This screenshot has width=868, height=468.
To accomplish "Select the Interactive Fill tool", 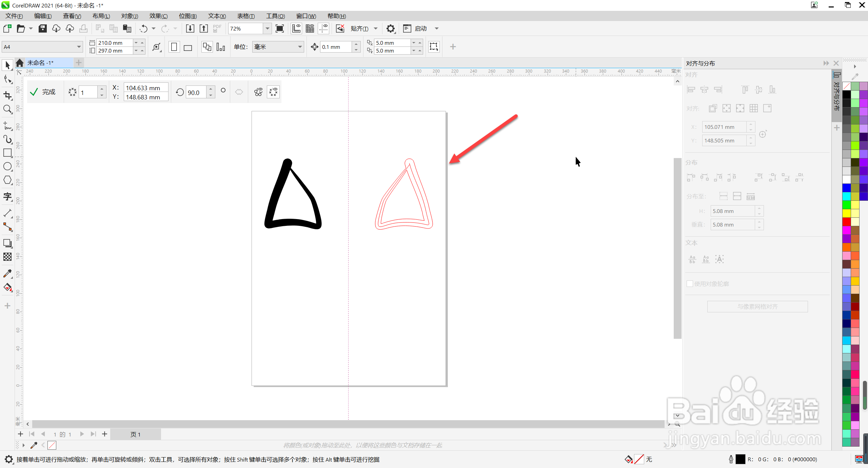I will 7,287.
